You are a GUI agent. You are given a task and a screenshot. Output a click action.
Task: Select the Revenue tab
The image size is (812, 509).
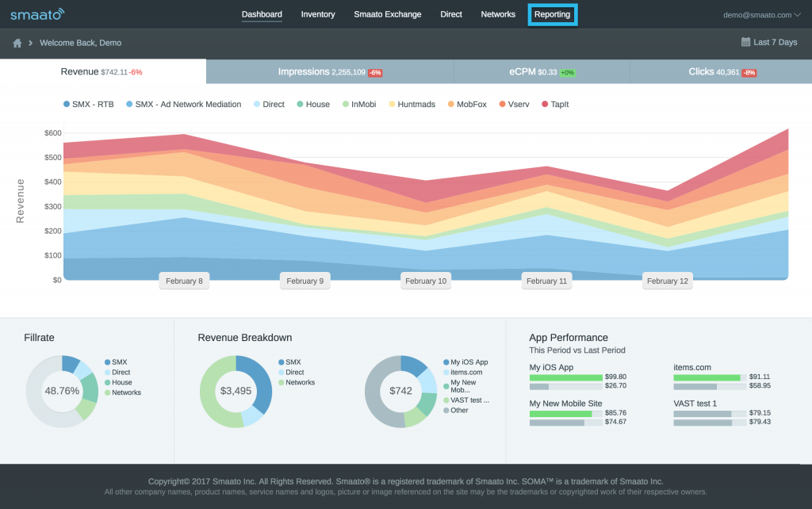(103, 71)
